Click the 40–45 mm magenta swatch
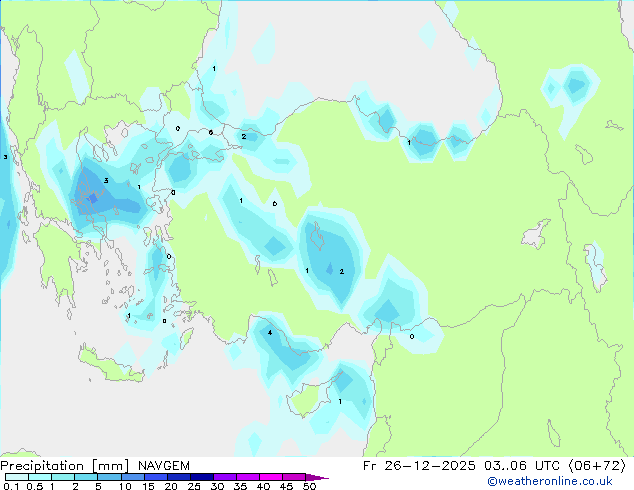 [271, 477]
